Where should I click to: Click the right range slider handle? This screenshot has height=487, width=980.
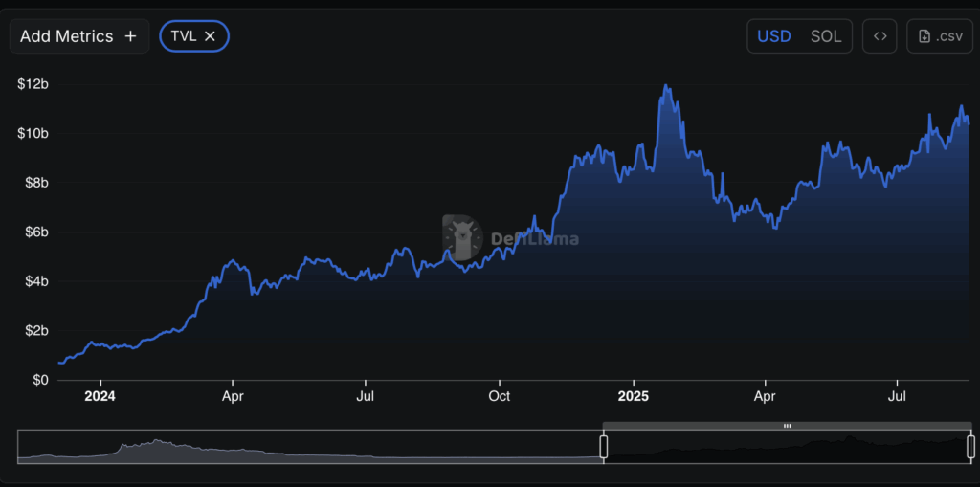pos(970,447)
